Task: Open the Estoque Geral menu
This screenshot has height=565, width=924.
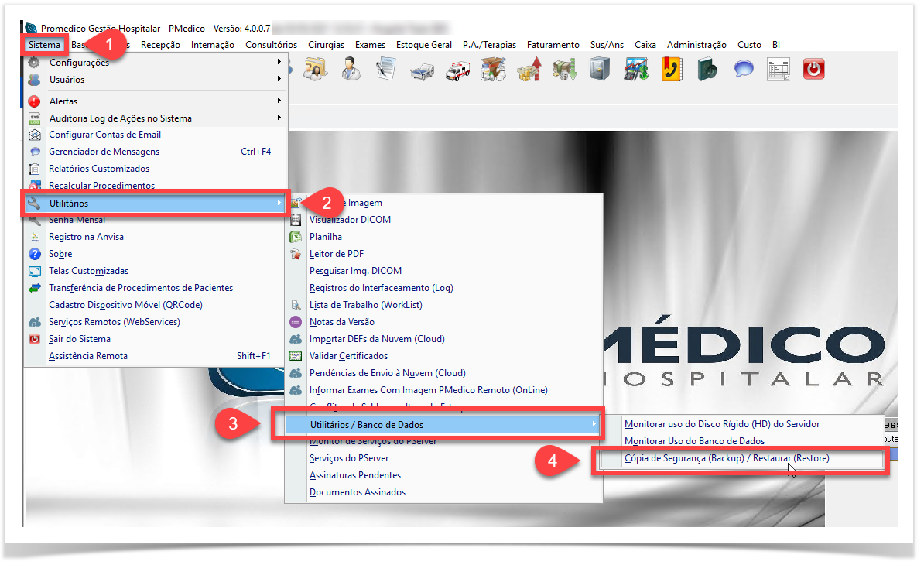Action: pos(423,45)
